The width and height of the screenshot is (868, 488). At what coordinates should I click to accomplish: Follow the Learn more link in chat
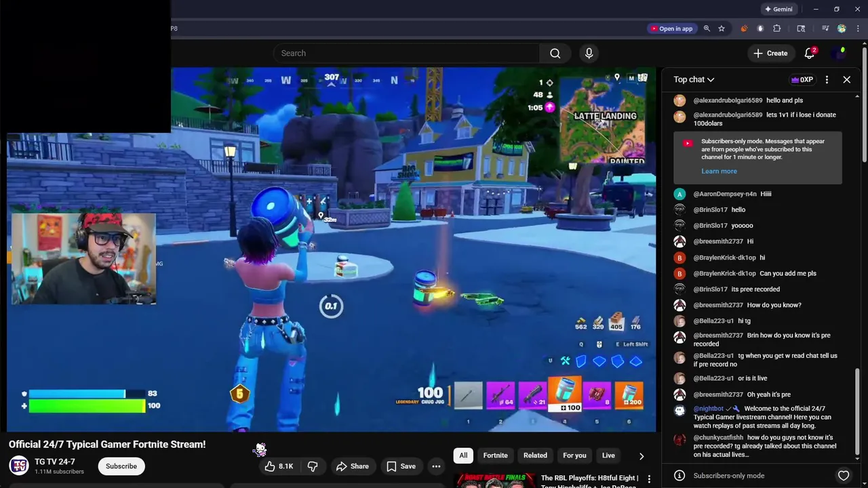pyautogui.click(x=719, y=171)
